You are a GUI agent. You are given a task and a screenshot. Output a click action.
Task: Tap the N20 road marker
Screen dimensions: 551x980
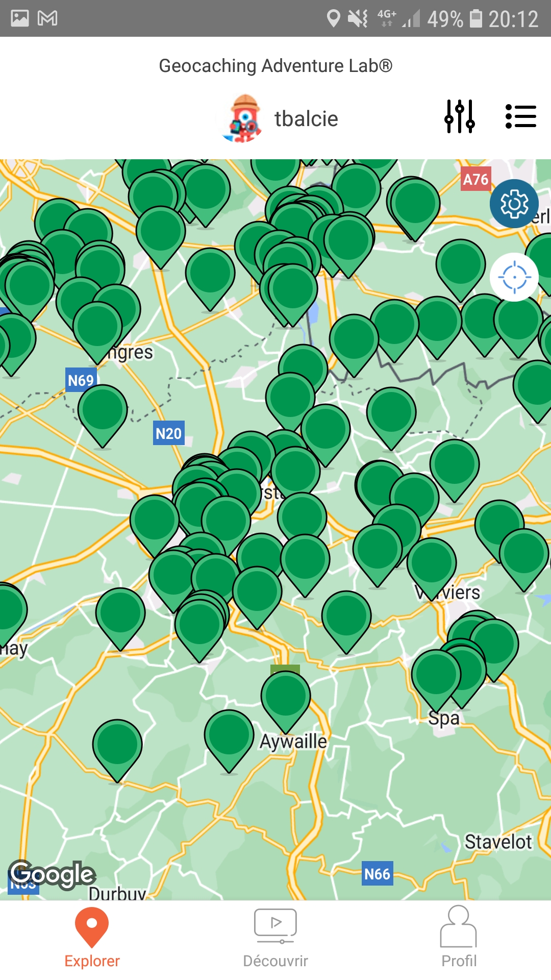[x=169, y=433]
